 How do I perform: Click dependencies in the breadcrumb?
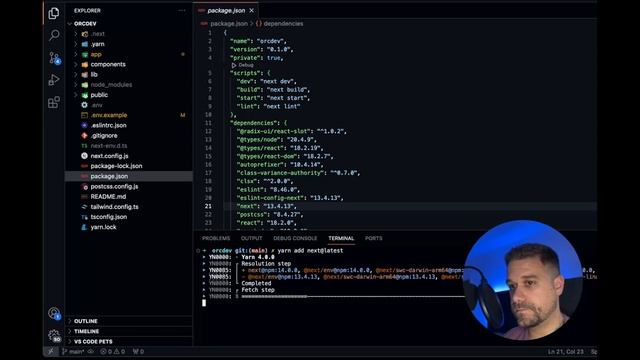click(283, 24)
